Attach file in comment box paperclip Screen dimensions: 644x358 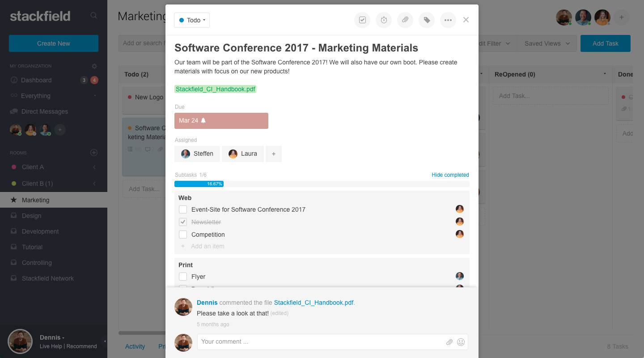click(449, 342)
